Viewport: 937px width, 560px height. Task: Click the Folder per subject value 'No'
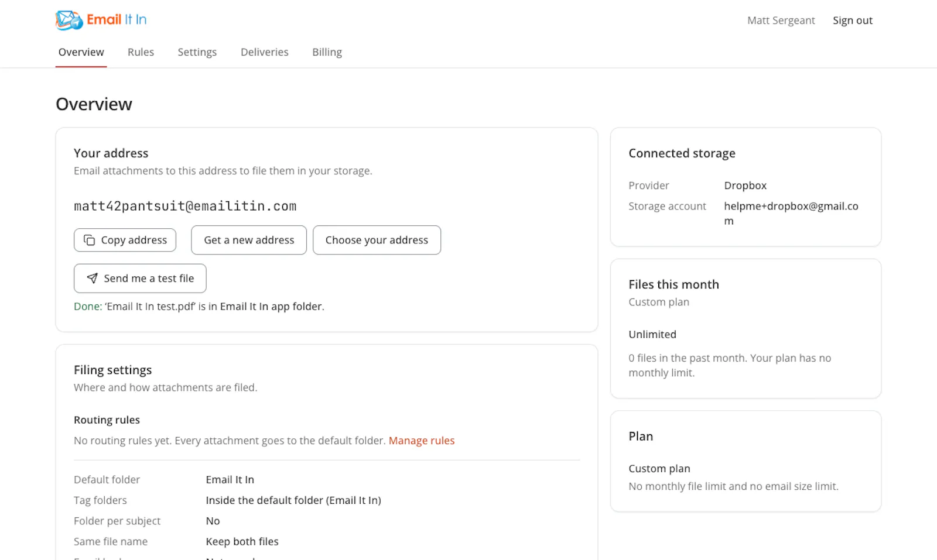point(213,521)
